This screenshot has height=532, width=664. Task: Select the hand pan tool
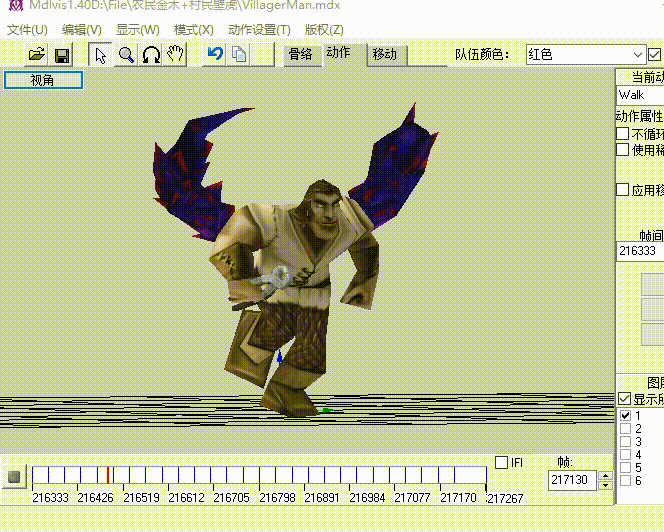175,55
